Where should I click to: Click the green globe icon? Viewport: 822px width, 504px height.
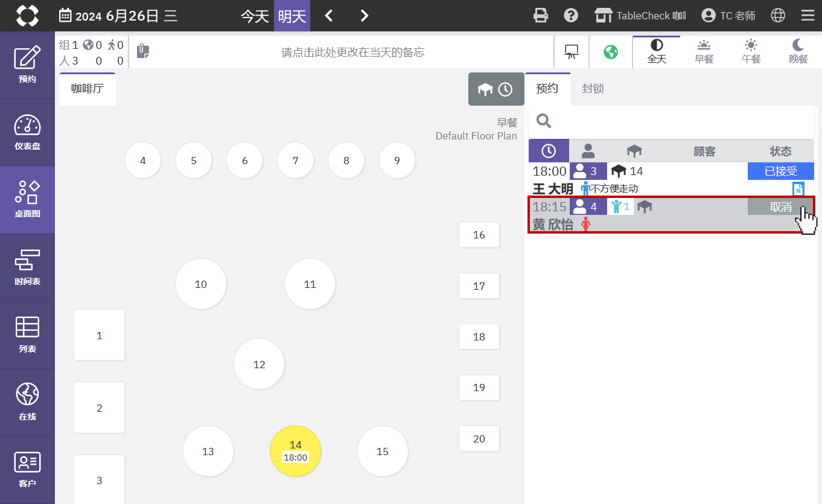[611, 52]
